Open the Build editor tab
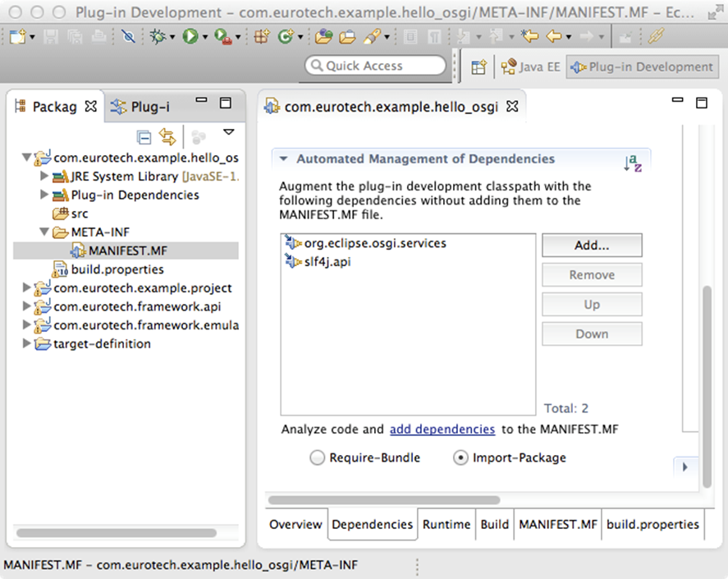The width and height of the screenshot is (728, 579). coord(495,525)
